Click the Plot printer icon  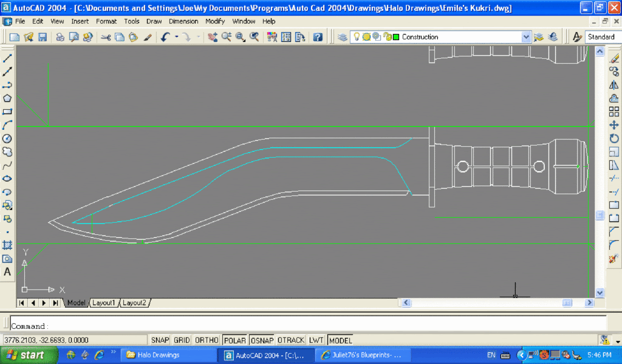(60, 37)
